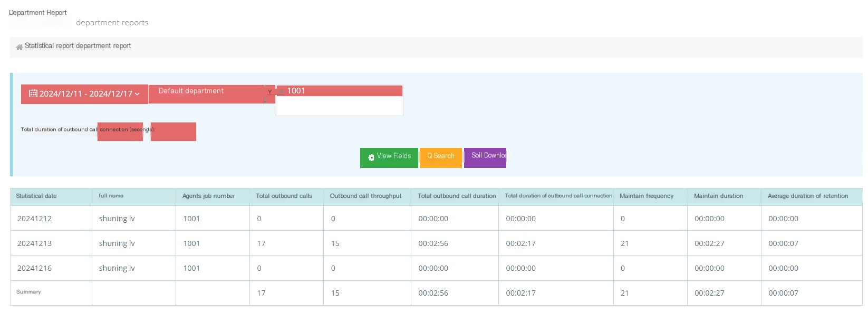868x312 pixels.
Task: Click the calendar icon in date range
Action: click(33, 93)
